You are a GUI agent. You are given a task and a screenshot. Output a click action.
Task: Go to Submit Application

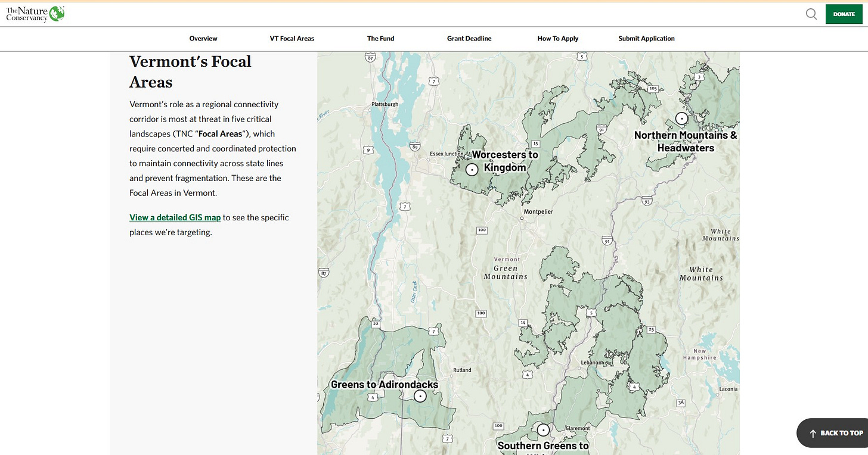646,39
